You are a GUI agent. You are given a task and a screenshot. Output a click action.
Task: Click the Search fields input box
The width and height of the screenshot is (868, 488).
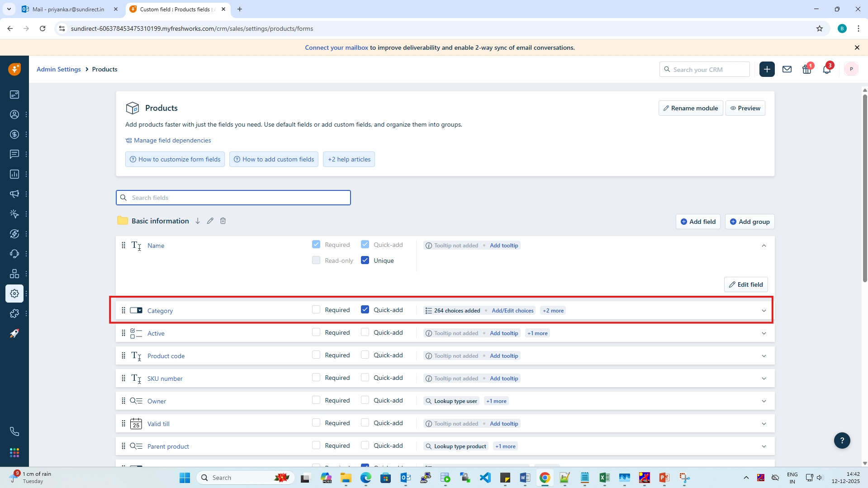click(233, 198)
